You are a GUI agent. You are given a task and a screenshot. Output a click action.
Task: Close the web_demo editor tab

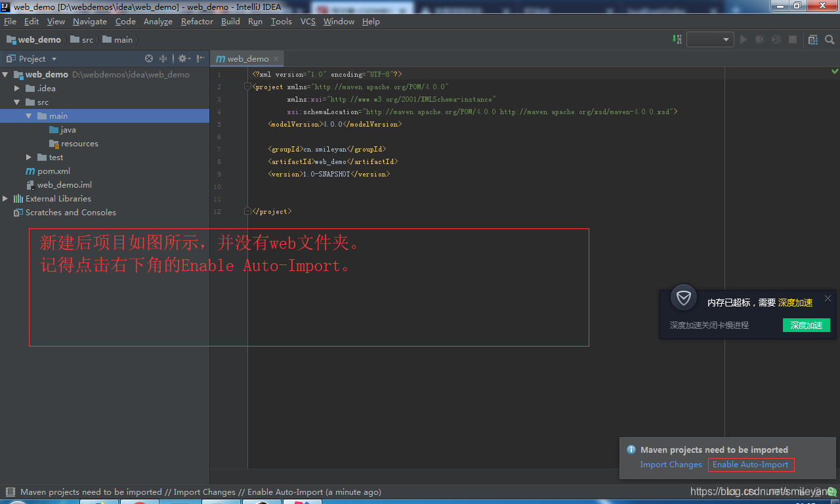(276, 58)
